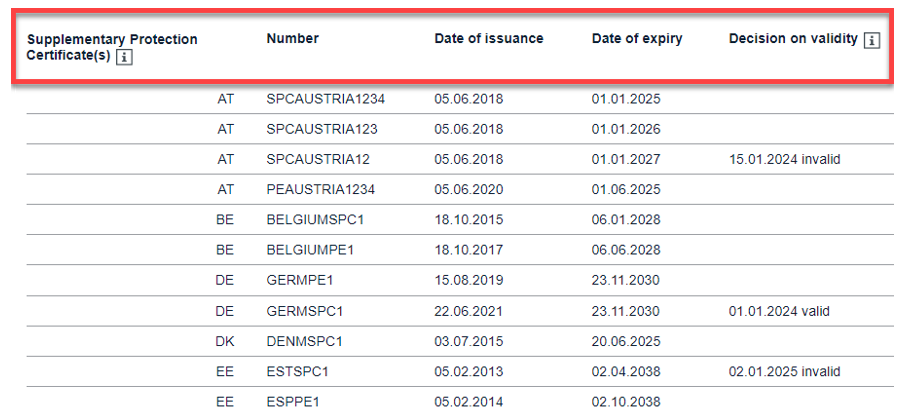Click the DENMSPC1 number cell
903x415 pixels.
point(304,341)
